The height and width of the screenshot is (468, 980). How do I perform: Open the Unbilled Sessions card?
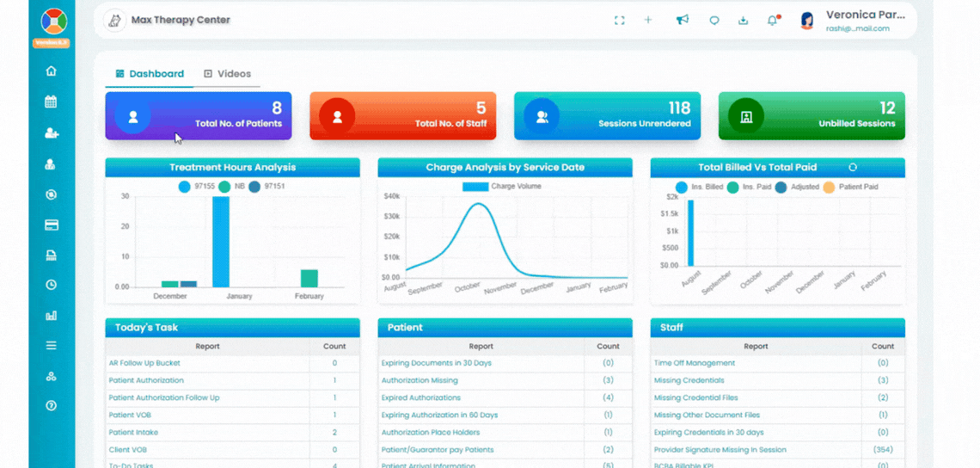pos(812,116)
